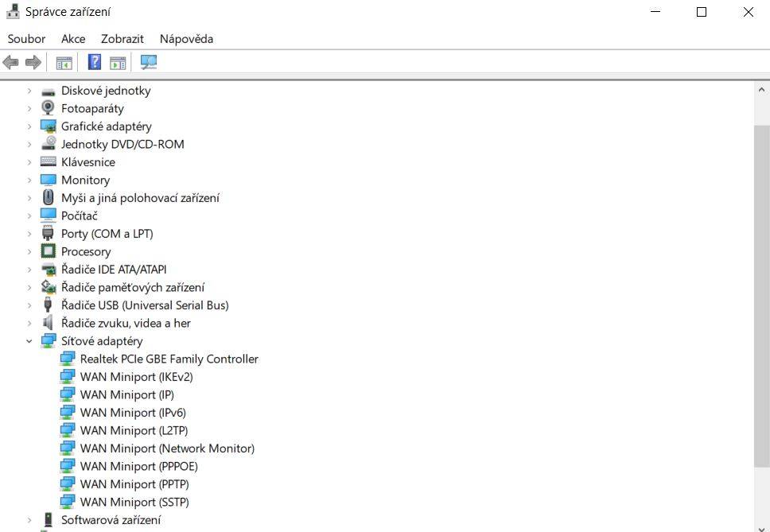Screen dimensions: 770x532
Task: Open the Nápověda menu
Action: [187, 39]
